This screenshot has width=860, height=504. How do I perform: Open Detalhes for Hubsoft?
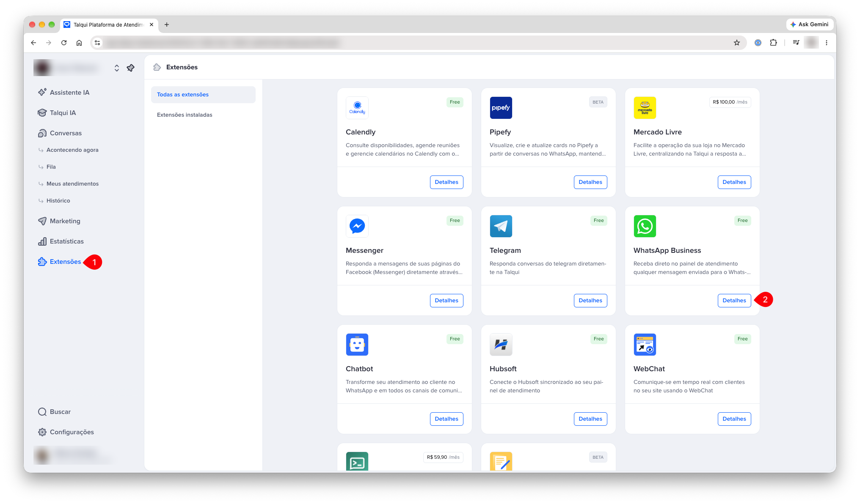pyautogui.click(x=590, y=419)
